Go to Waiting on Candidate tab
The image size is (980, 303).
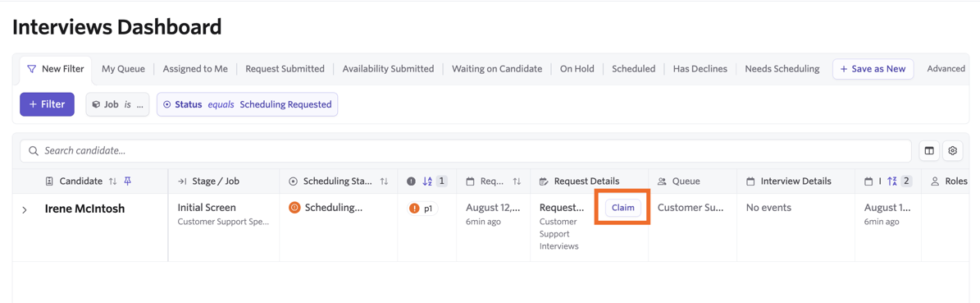point(497,69)
